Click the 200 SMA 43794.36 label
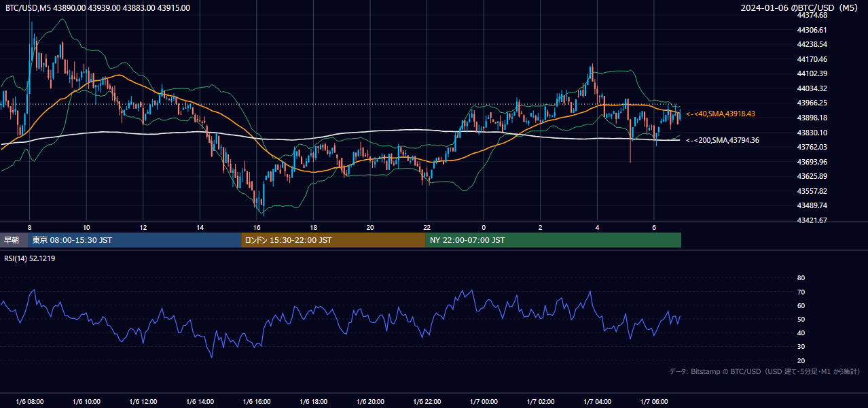The image size is (868, 408). (x=723, y=140)
